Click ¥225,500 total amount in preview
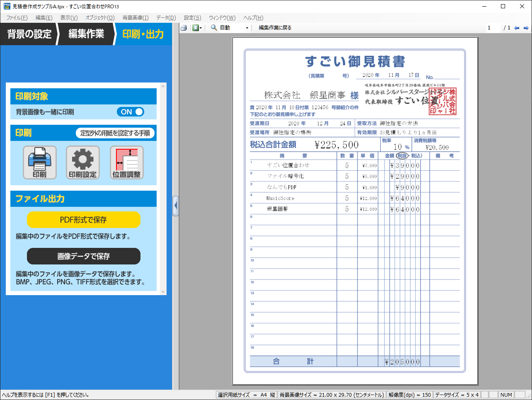 click(x=336, y=145)
